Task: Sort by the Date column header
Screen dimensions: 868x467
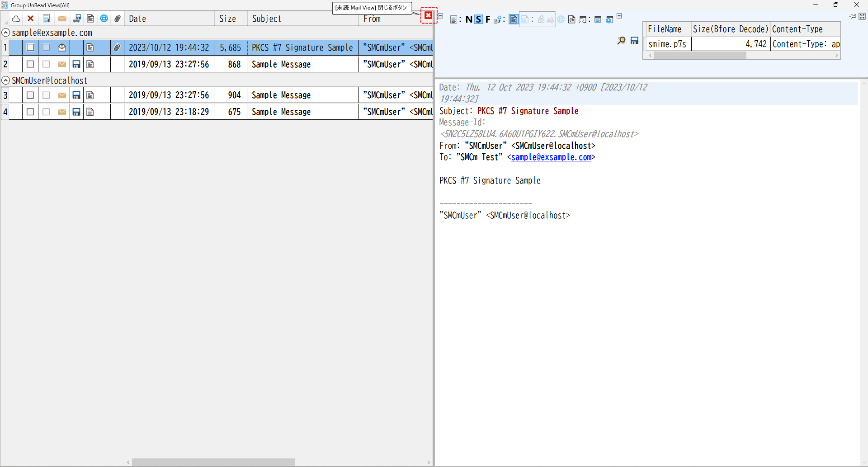Action: pos(169,19)
